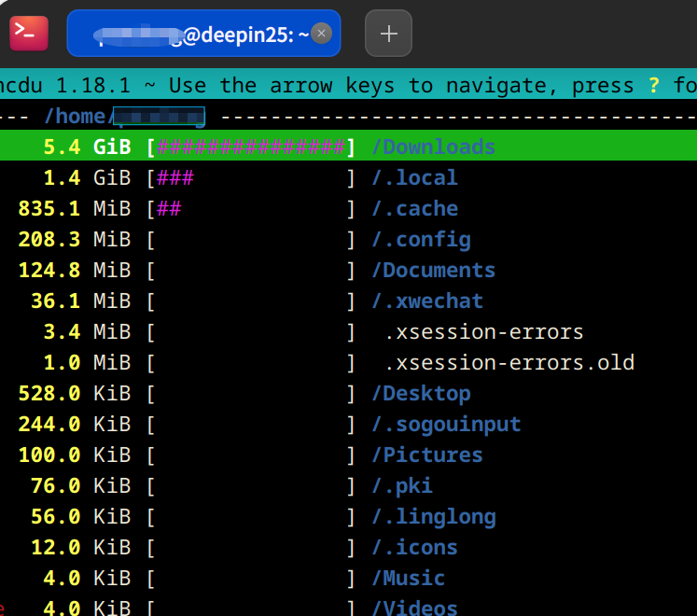697x616 pixels.
Task: Select the /Documents directory entry
Action: pyautogui.click(x=433, y=271)
